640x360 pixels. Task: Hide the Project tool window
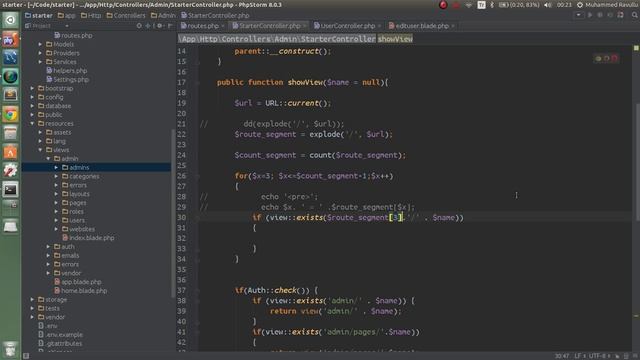point(170,26)
